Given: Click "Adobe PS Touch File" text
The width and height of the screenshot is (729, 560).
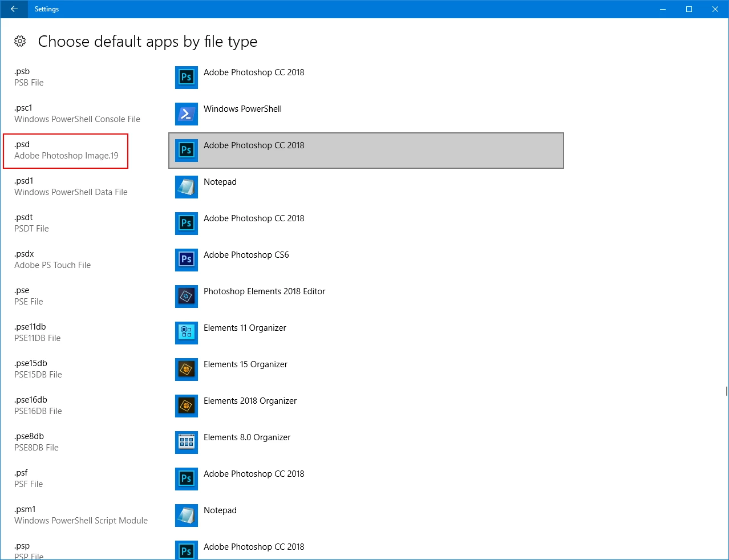Looking at the screenshot, I should (52, 265).
